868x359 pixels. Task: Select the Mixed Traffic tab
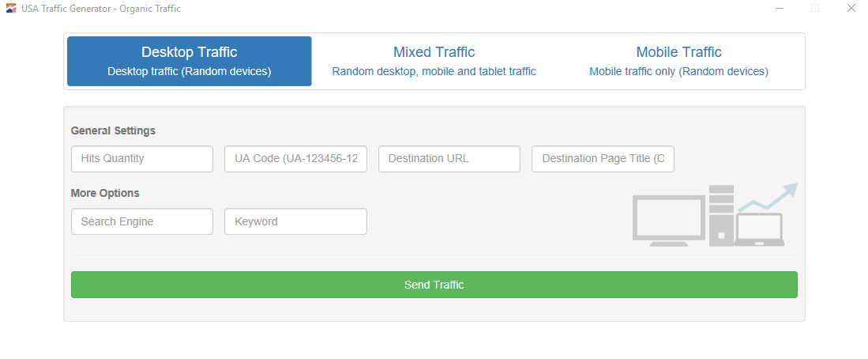[x=434, y=61]
